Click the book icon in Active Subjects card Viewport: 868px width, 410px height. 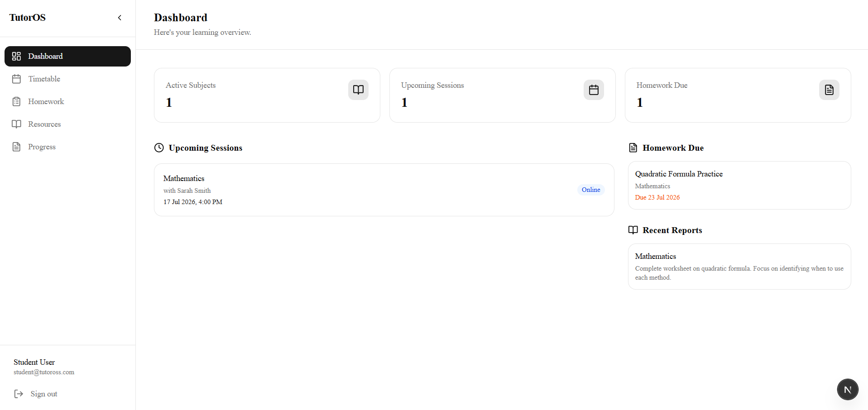click(358, 90)
